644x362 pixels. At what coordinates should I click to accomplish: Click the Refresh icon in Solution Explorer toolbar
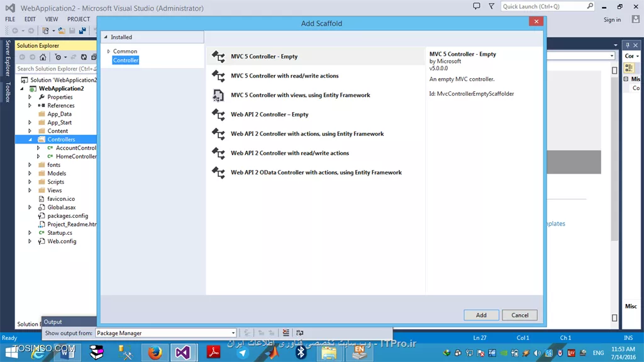pos(84,57)
